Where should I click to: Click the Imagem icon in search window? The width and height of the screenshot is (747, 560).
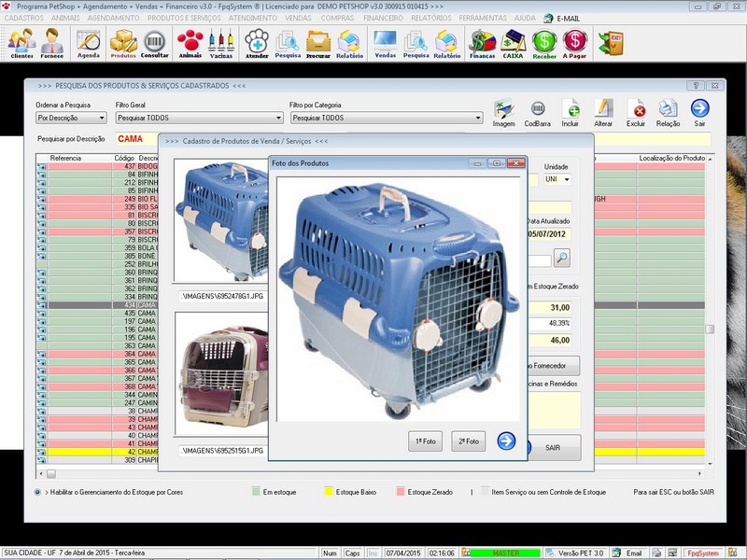click(503, 113)
